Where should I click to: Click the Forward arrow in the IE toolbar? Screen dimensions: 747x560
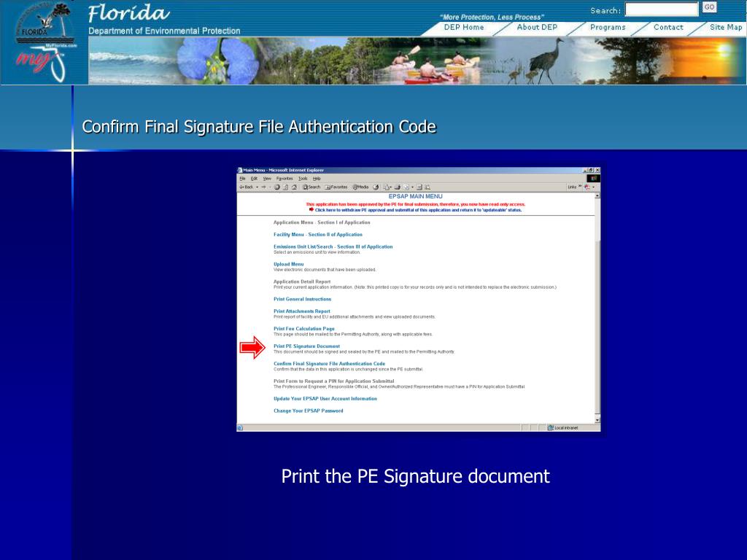[x=263, y=187]
